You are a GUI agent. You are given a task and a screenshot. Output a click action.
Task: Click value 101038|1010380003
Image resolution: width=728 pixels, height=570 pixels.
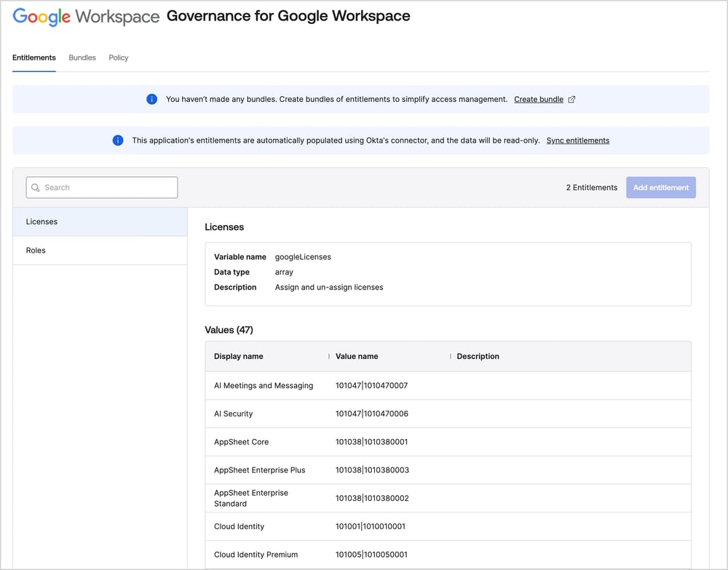pos(372,470)
